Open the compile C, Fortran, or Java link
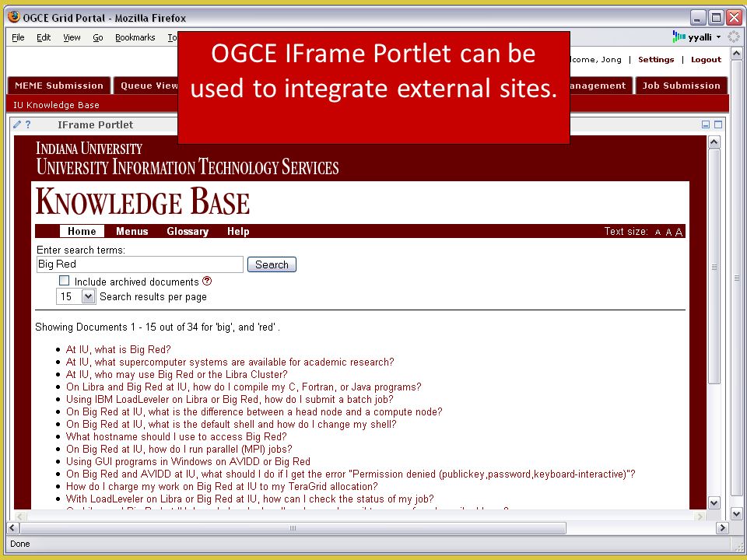Viewport: 747px width, 560px height. pos(244,387)
